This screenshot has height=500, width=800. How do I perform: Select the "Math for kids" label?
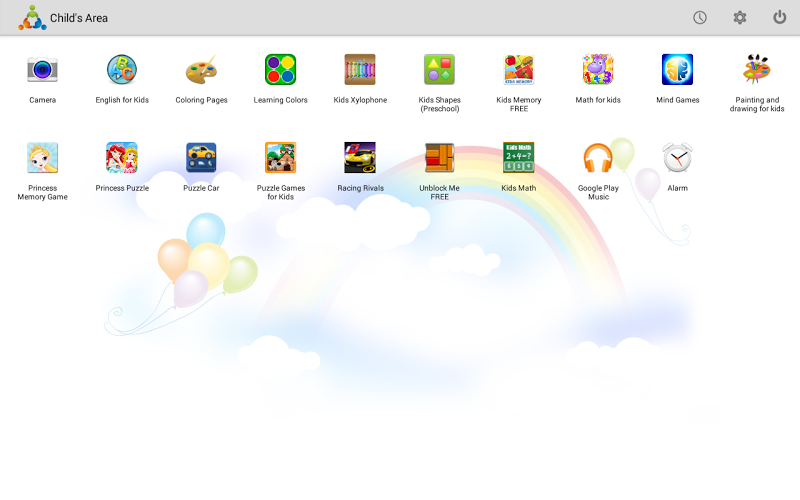(x=598, y=100)
